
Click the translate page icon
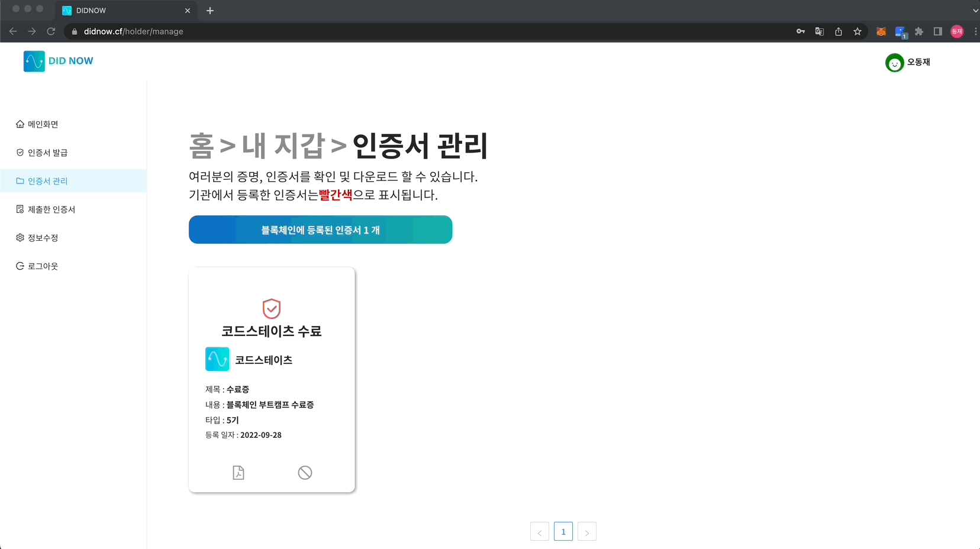[820, 31]
